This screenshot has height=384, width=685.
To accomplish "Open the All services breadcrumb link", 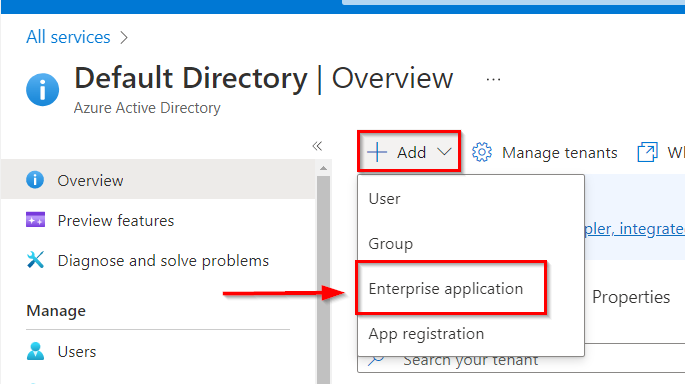I will (68, 37).
